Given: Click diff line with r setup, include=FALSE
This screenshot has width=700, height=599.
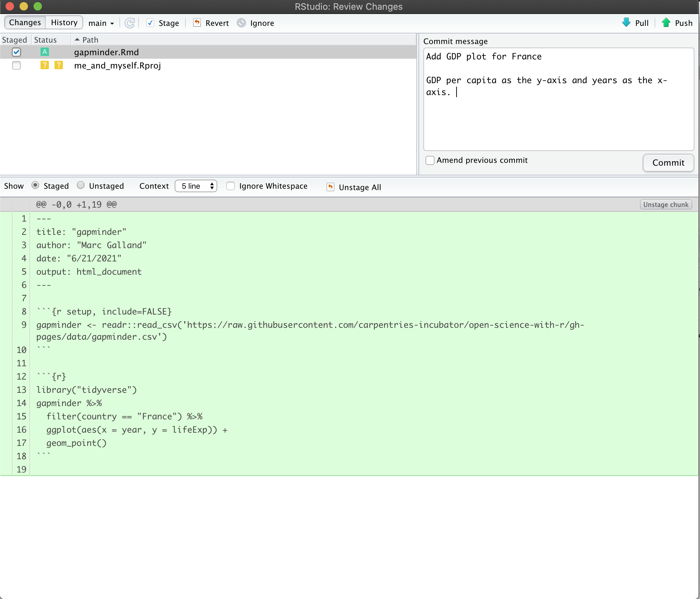Looking at the screenshot, I should pos(104,311).
